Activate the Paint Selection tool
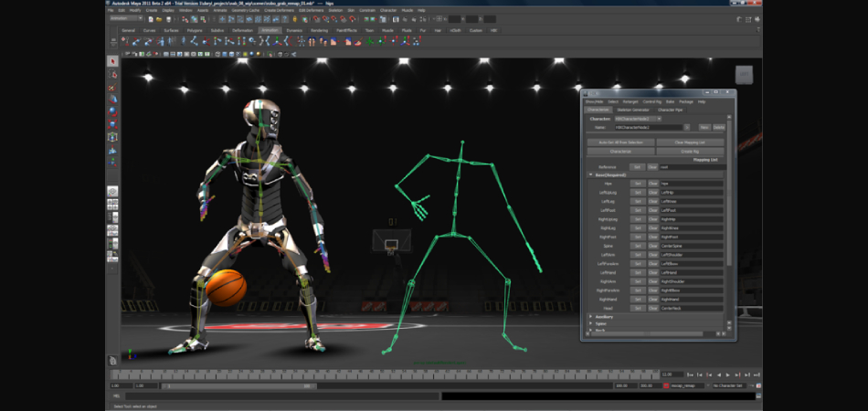This screenshot has height=411, width=868. (113, 87)
